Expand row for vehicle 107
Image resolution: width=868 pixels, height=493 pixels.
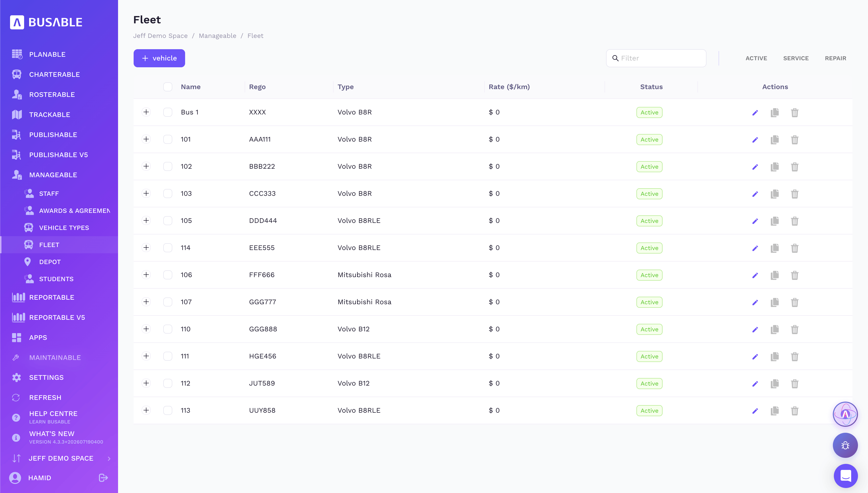(146, 302)
